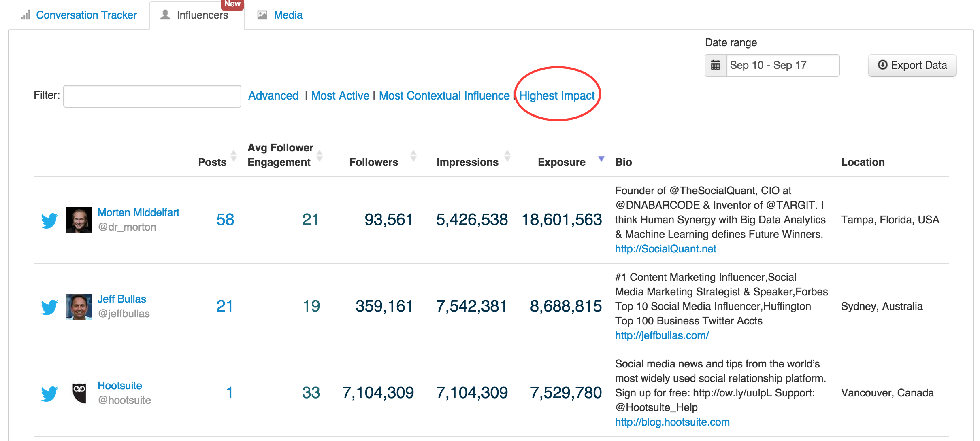Click the Vancouver, Canada location
The image size is (980, 441).
click(888, 393)
